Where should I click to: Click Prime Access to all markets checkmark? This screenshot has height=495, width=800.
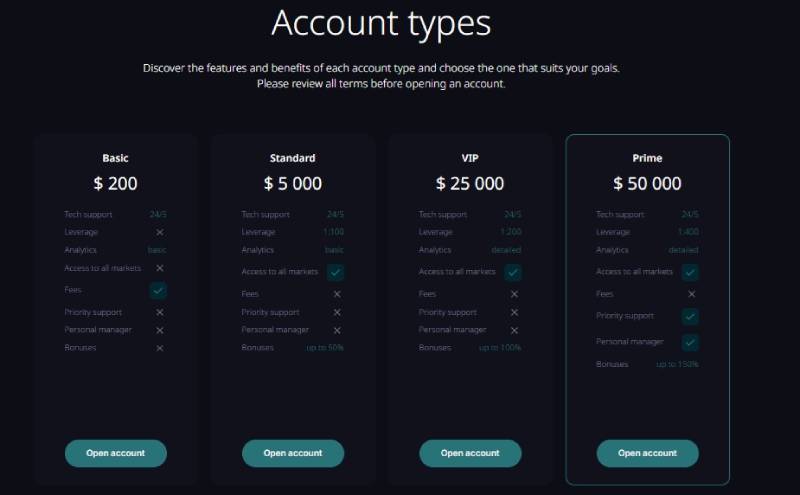[x=690, y=272]
